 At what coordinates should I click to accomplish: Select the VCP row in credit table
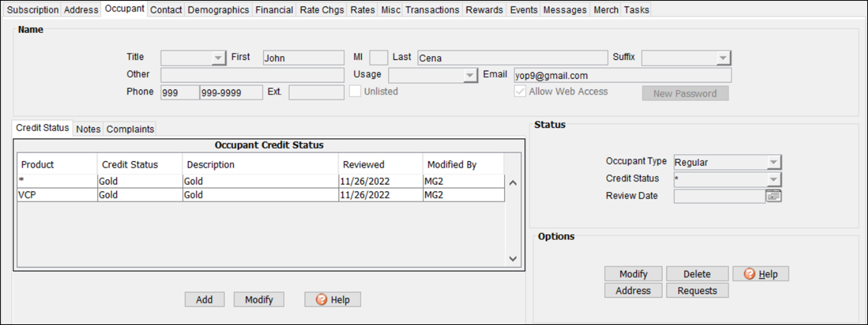click(57, 195)
